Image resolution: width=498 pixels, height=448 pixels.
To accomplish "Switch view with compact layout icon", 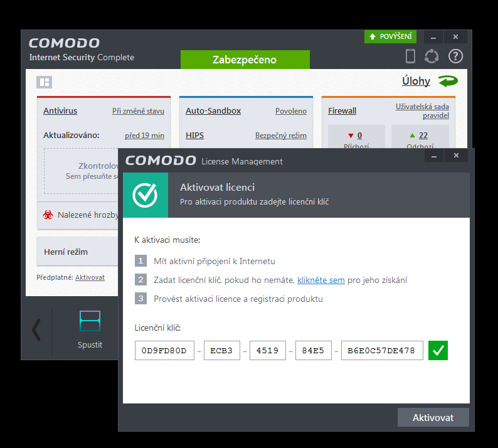I will point(44,82).
